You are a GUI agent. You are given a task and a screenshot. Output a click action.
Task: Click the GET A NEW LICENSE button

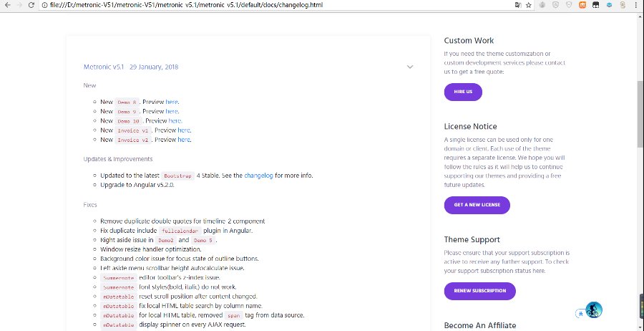(x=477, y=205)
